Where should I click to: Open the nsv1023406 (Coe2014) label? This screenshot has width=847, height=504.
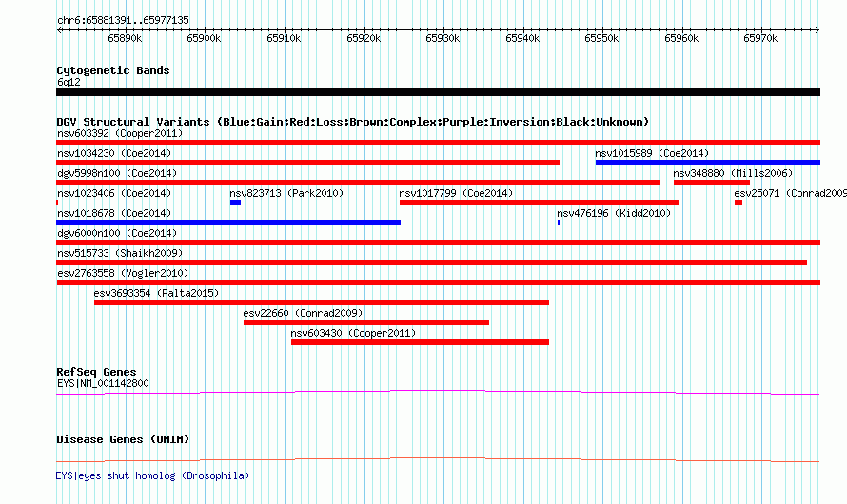click(114, 193)
